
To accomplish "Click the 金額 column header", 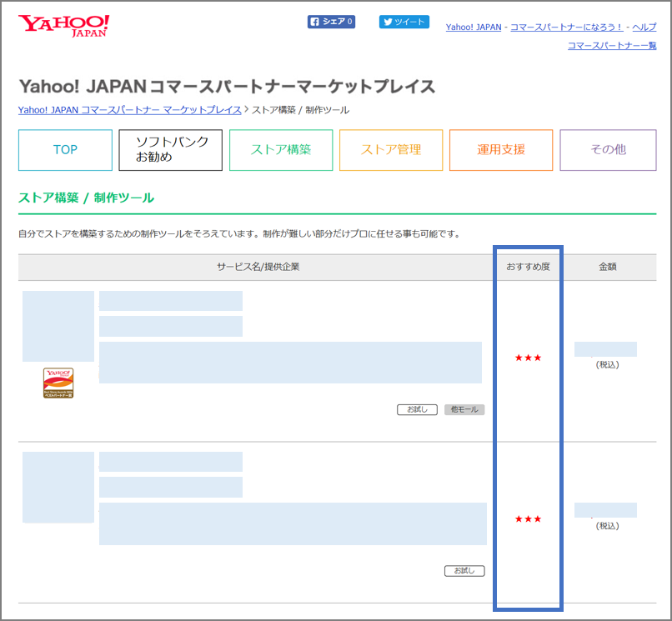I will coord(607,267).
